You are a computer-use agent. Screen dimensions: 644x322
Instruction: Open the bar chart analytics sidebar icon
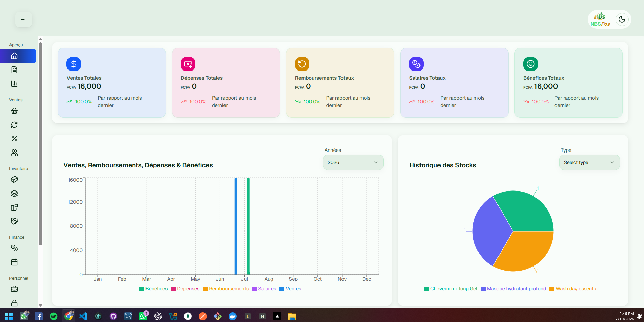[14, 84]
